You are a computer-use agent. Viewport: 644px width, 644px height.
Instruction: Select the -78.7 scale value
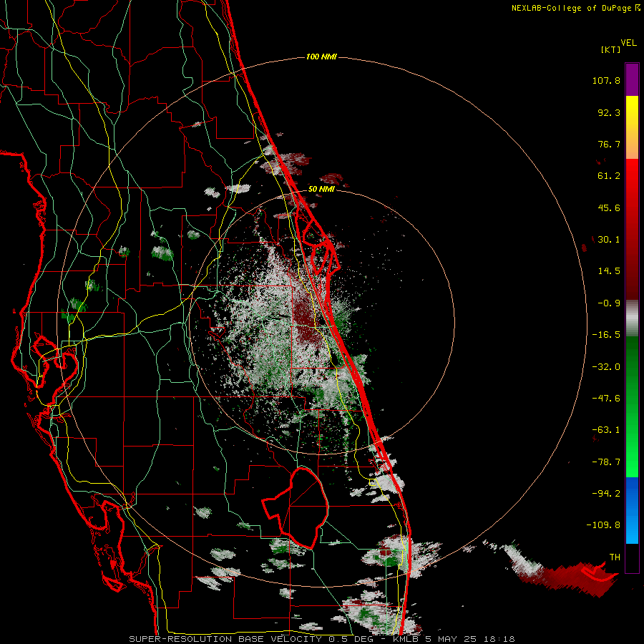tap(606, 462)
